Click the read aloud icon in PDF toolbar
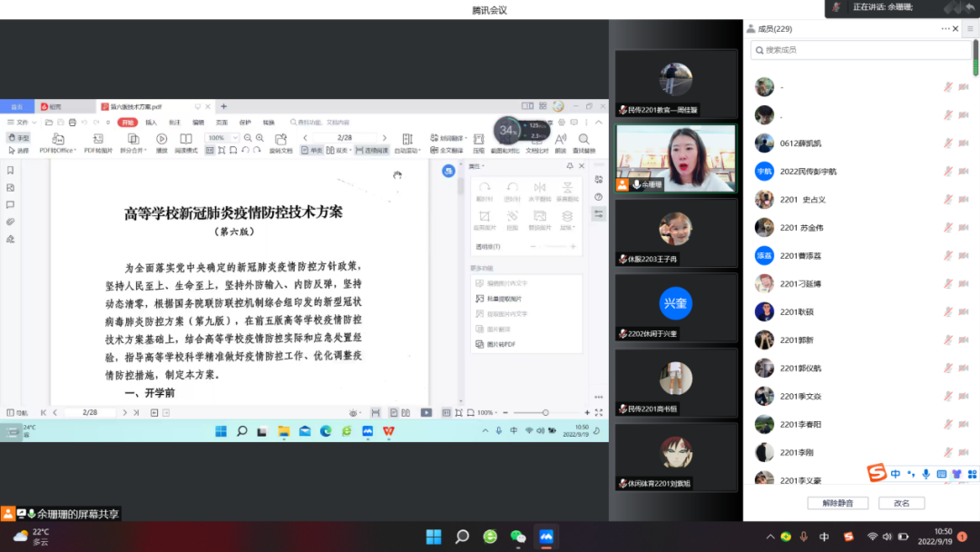 pos(561,139)
